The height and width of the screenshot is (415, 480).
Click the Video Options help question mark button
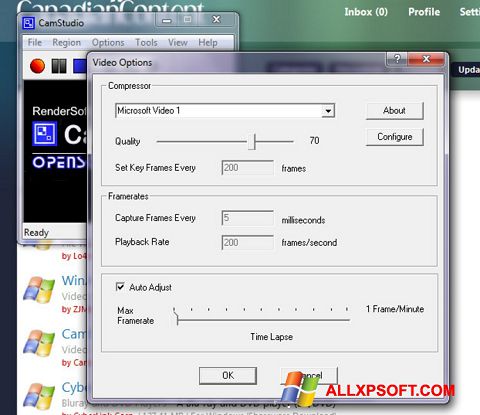[397, 59]
